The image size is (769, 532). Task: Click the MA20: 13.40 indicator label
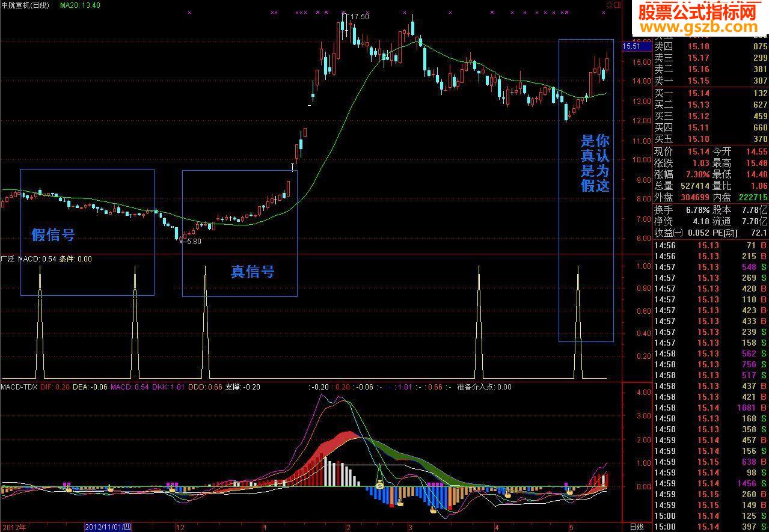80,5
